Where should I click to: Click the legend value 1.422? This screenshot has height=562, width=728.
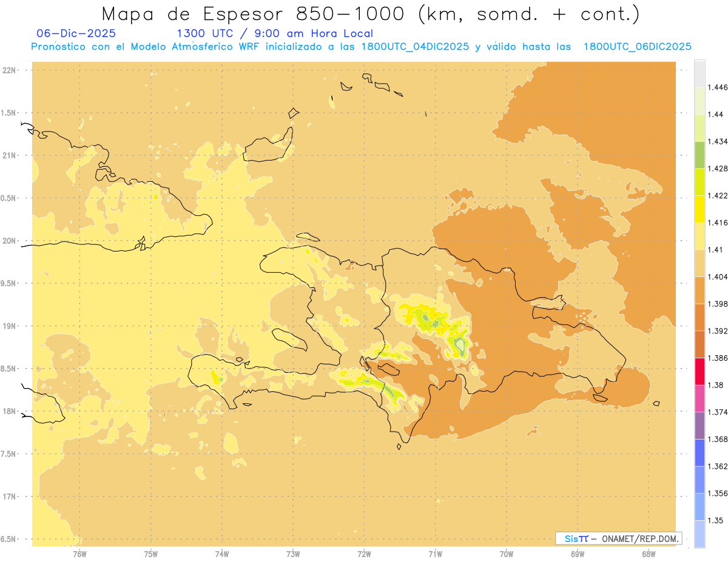(718, 195)
